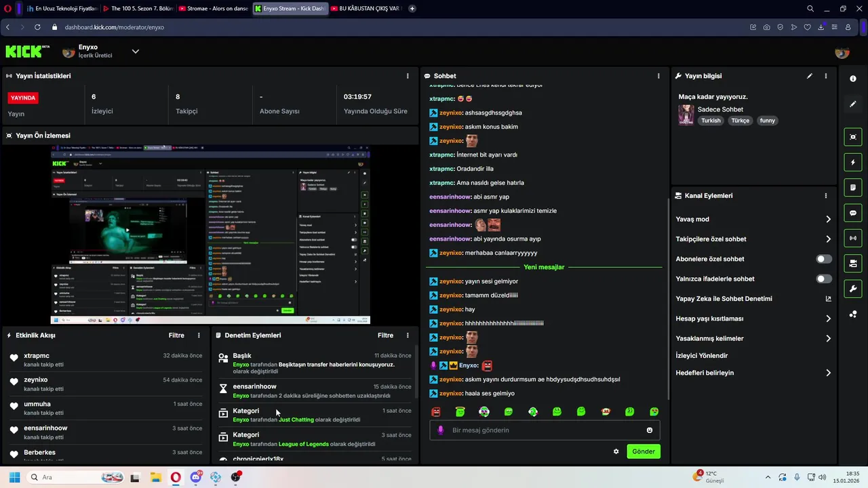Open the Opera icon in the taskbar
The image size is (868, 488).
click(x=176, y=477)
